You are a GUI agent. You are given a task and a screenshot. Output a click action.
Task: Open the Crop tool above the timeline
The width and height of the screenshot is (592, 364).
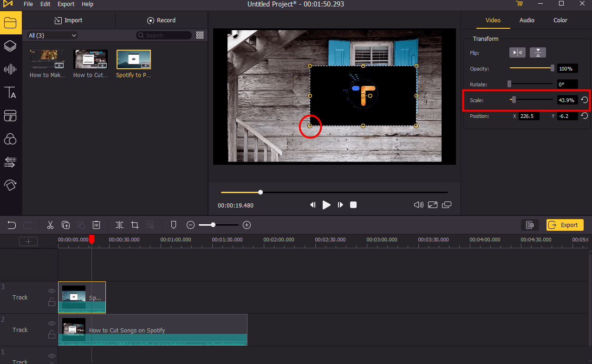(x=134, y=225)
